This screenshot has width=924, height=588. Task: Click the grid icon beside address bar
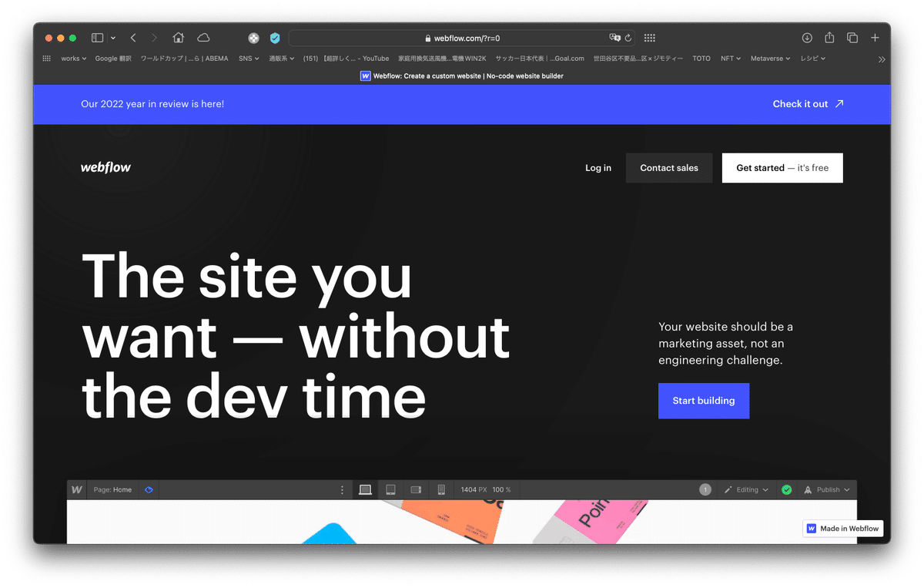point(649,38)
